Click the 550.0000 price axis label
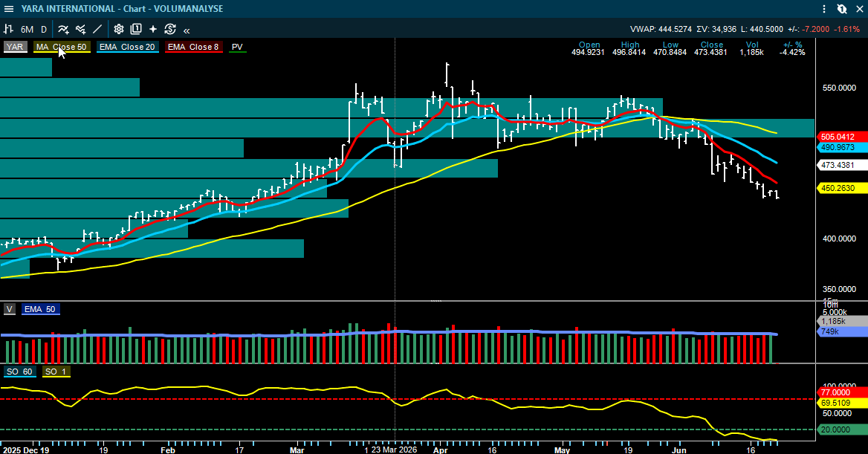This screenshot has width=868, height=454. (x=839, y=88)
